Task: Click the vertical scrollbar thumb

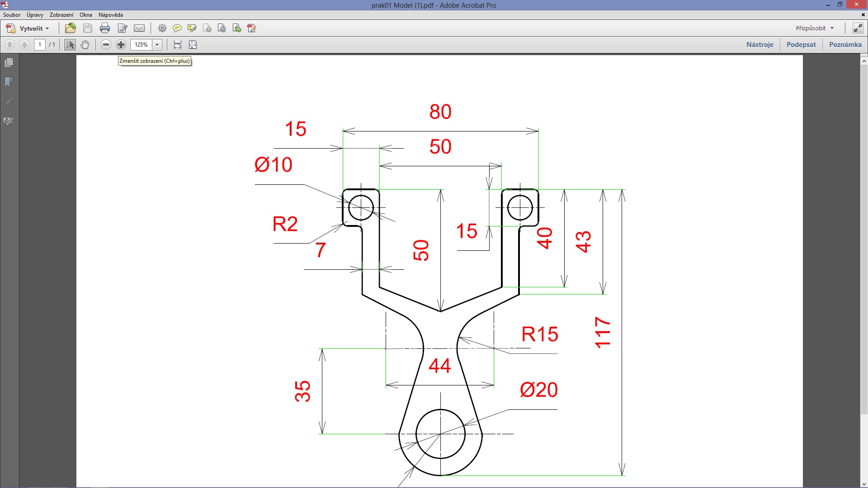Action: click(x=864, y=239)
